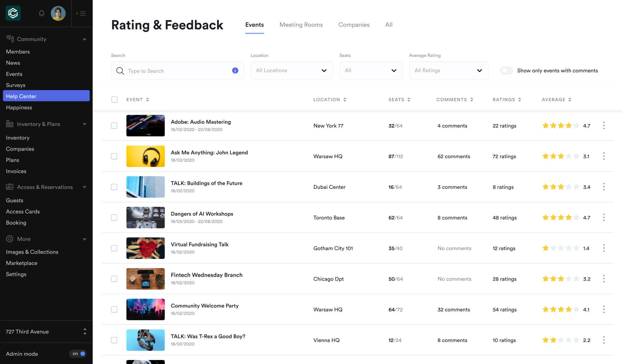Check the Ask Me Anything: John Legend row
Image resolution: width=623 pixels, height=364 pixels.
[x=114, y=156]
